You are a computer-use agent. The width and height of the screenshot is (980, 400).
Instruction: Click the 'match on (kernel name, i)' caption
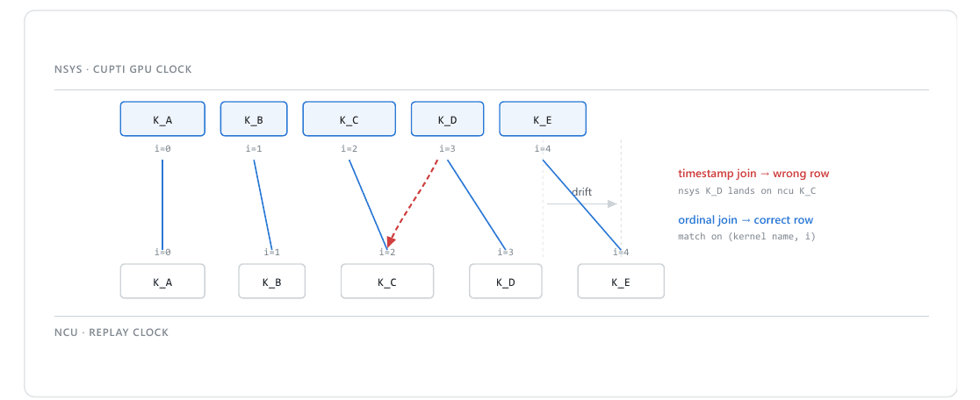(747, 237)
